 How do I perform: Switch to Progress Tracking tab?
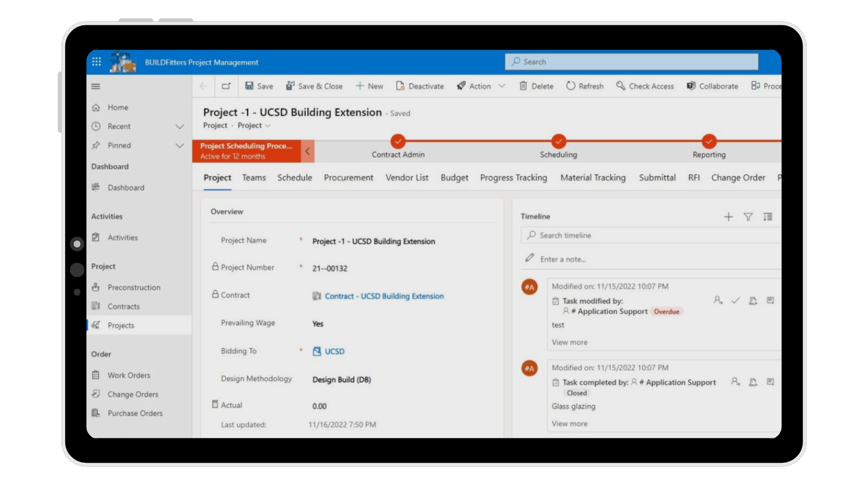tap(514, 178)
